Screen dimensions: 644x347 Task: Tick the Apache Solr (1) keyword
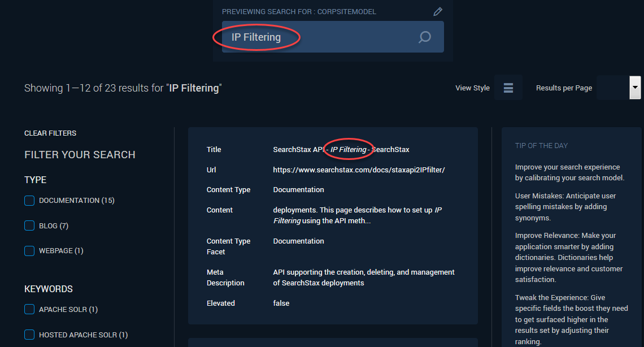pos(29,309)
